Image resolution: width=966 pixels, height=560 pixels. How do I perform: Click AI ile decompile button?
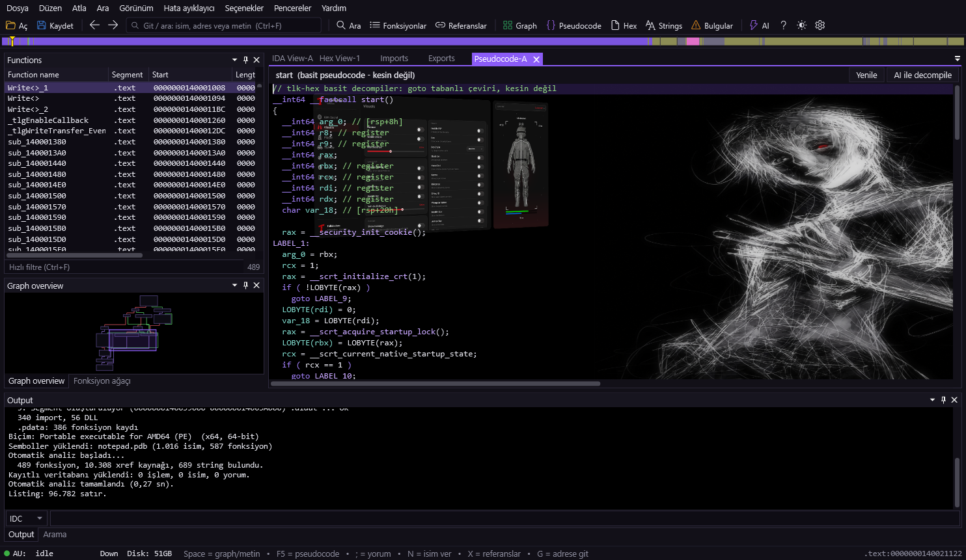pos(922,75)
